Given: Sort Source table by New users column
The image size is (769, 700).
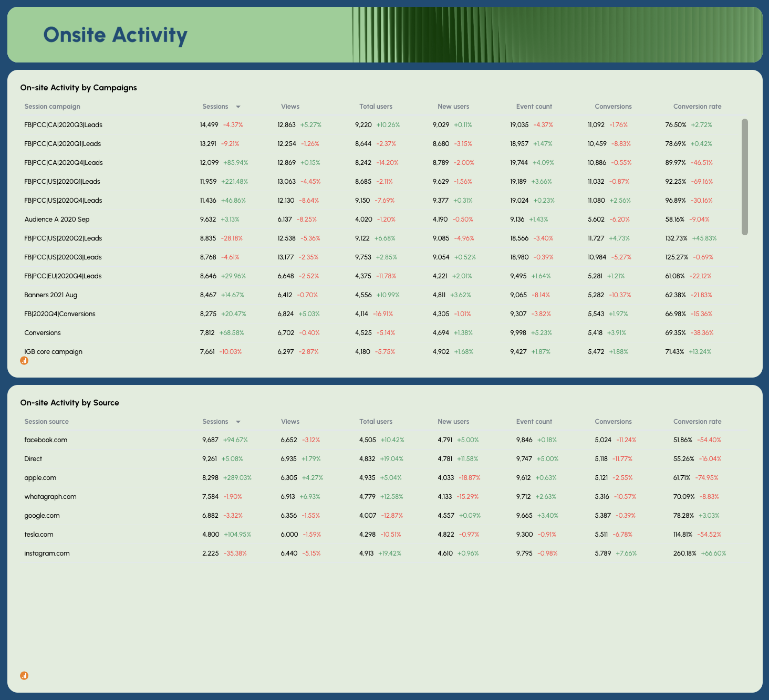Looking at the screenshot, I should 453,421.
